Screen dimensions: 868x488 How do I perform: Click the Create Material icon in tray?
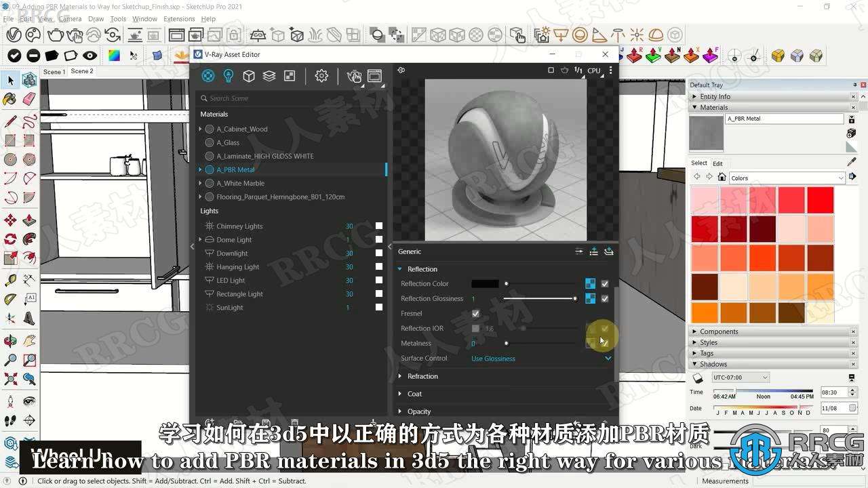[852, 133]
